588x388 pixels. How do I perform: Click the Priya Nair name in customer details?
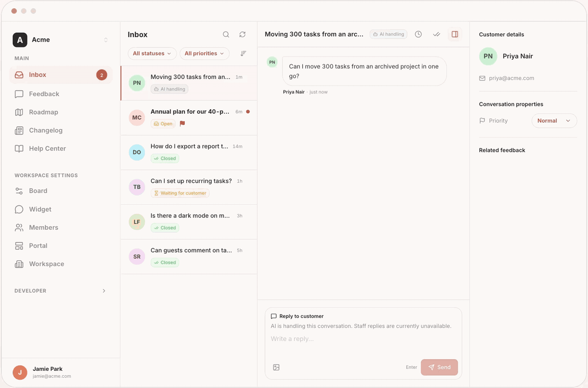pos(518,56)
